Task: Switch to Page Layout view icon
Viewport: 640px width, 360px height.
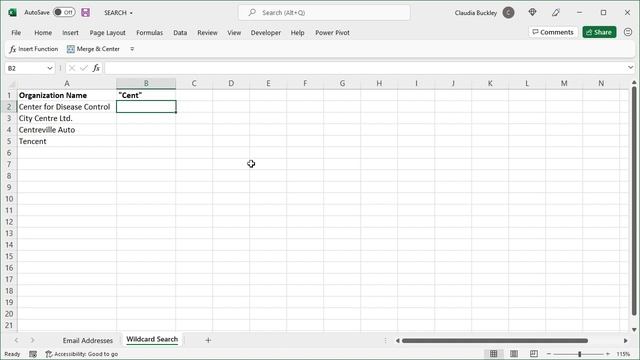Action: (514, 354)
